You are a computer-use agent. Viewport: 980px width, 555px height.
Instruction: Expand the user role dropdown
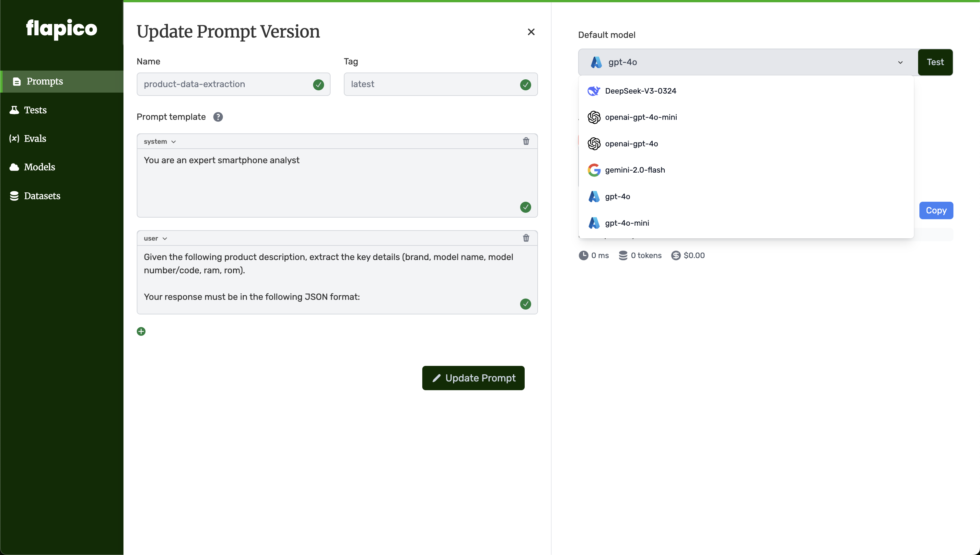point(155,238)
